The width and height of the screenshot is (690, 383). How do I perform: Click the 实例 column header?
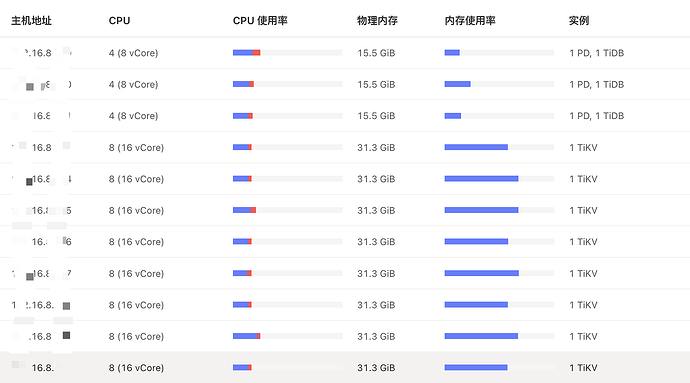(579, 21)
